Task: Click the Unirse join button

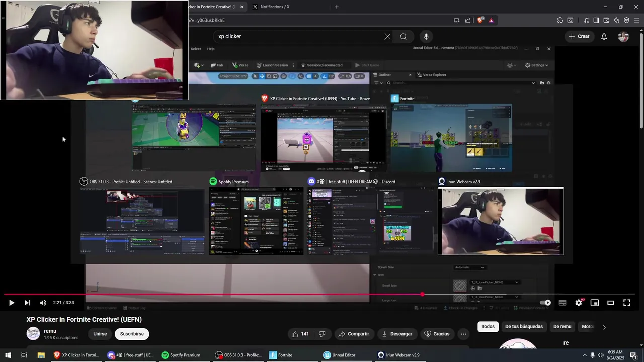Action: (x=100, y=334)
